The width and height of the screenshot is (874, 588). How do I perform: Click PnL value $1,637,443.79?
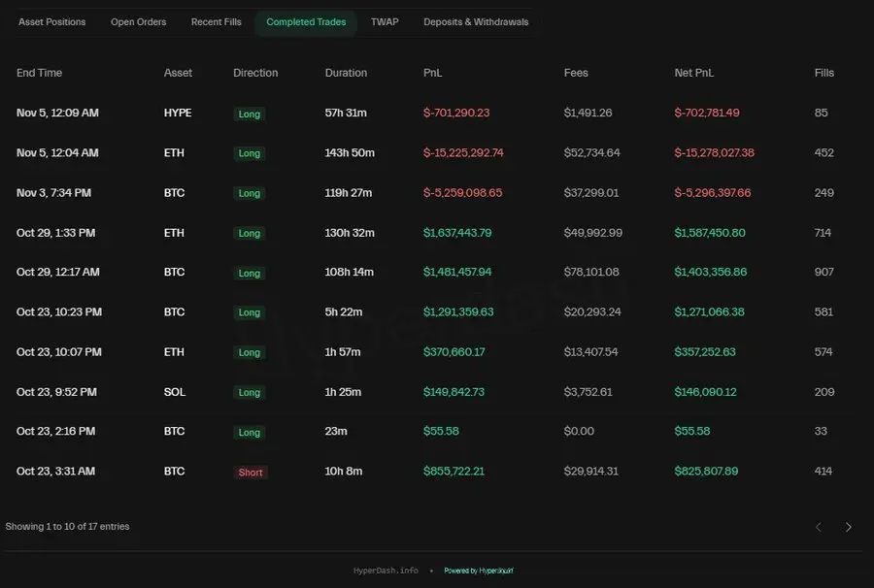point(457,233)
